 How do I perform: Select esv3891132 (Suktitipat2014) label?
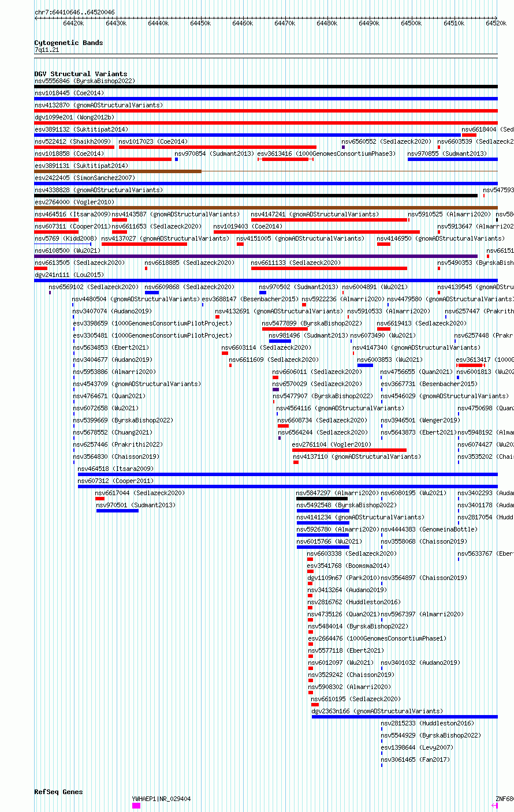pos(81,129)
